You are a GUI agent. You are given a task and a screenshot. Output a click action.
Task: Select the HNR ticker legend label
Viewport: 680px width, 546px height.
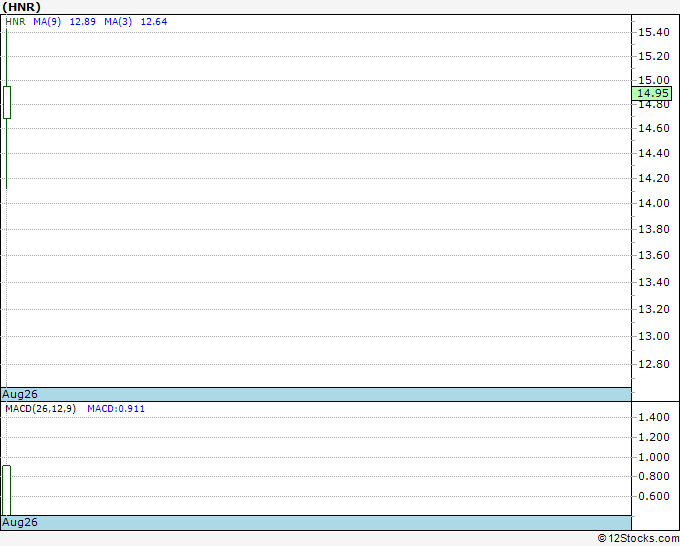point(13,21)
